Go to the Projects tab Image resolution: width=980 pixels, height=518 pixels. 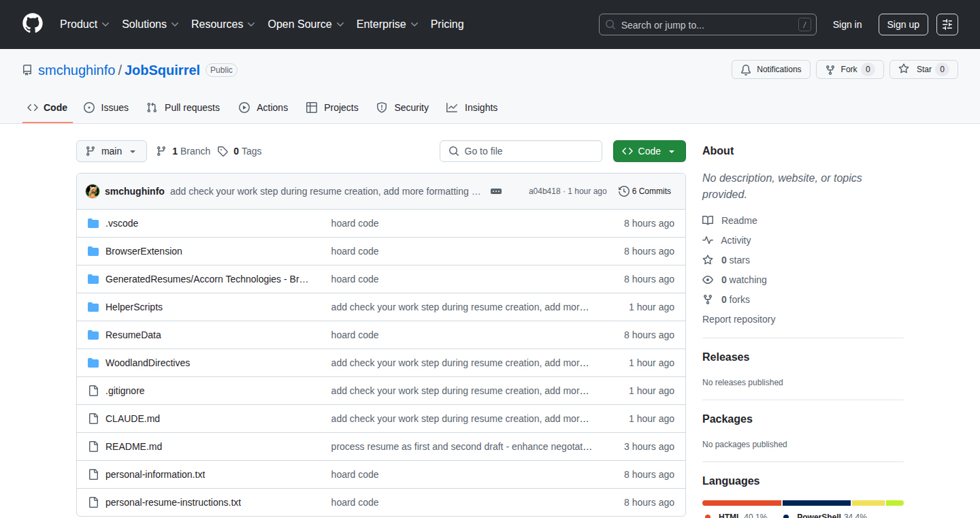click(332, 108)
